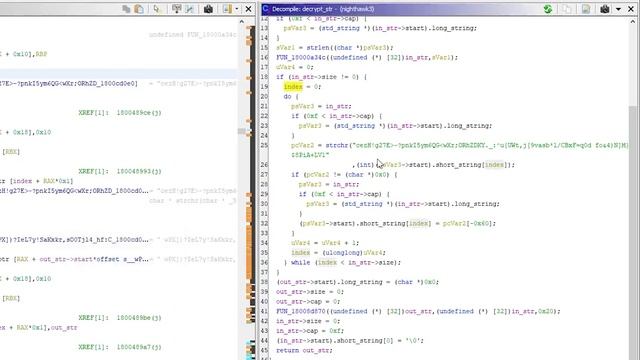Click 'uVar4 = uVar4 + 1;' on line 34
The image size is (640, 360).
point(325,243)
